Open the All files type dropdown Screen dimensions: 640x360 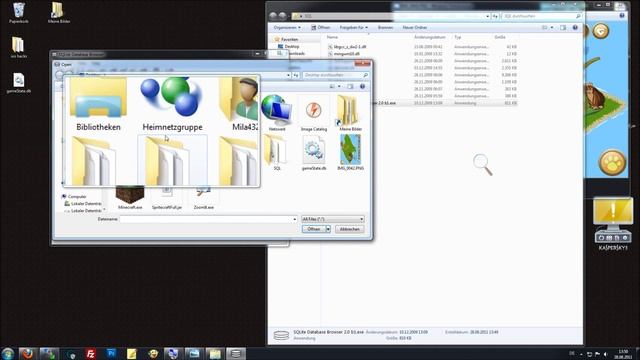[x=332, y=219]
